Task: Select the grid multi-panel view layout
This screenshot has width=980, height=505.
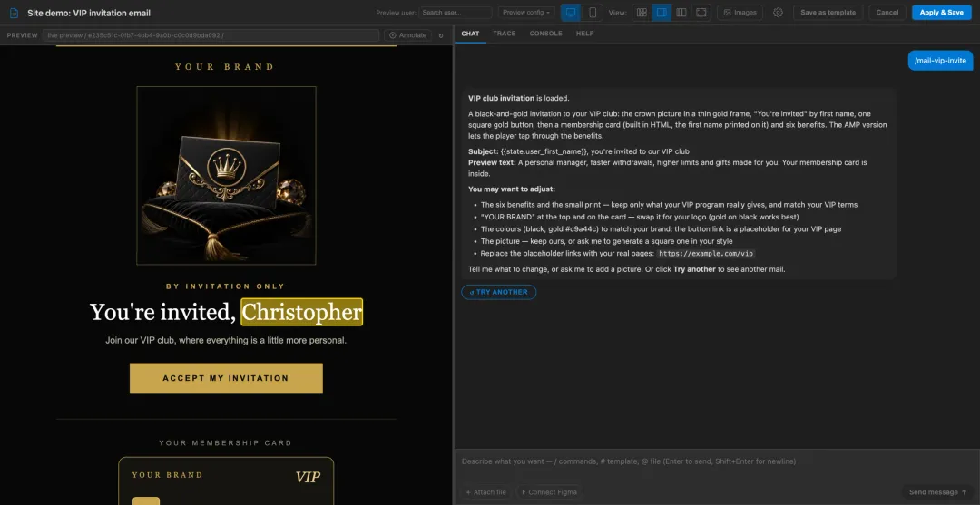Action: 642,13
